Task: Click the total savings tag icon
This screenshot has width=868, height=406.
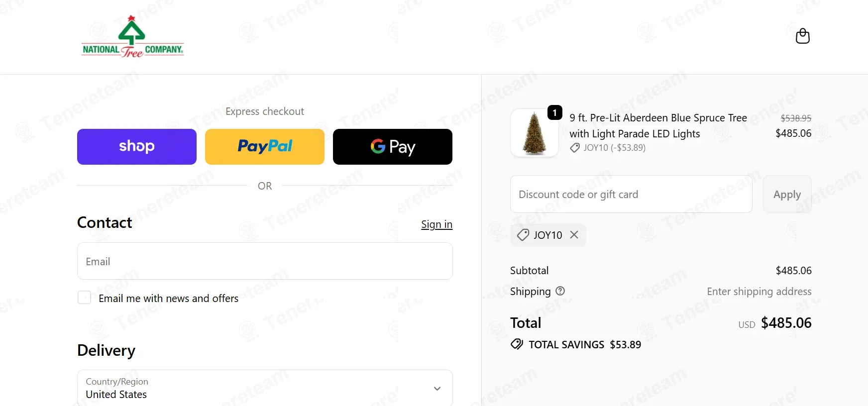Action: [x=517, y=344]
